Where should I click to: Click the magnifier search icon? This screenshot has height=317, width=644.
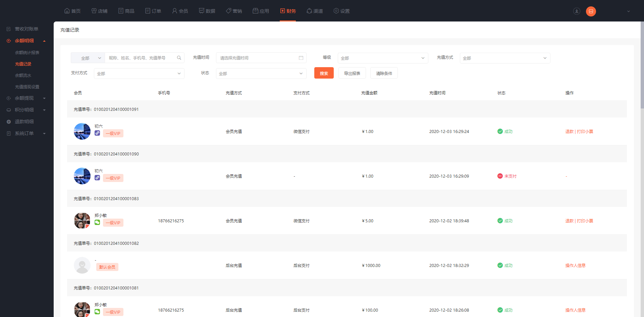click(x=179, y=58)
